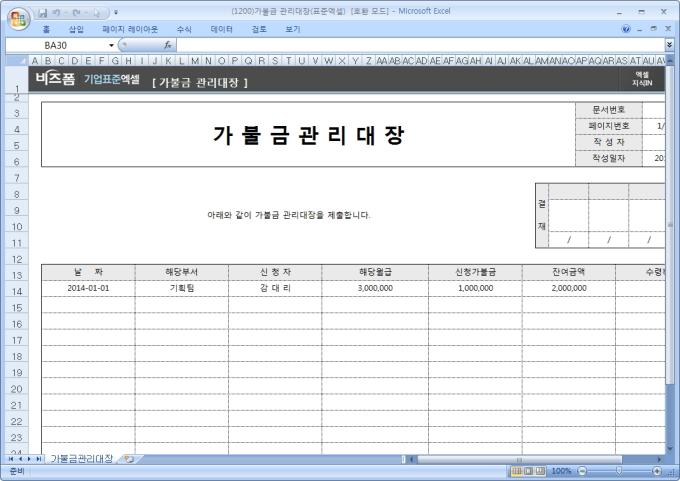The image size is (680, 481).
Task: Click the Name Box showing BA30
Action: tap(56, 45)
